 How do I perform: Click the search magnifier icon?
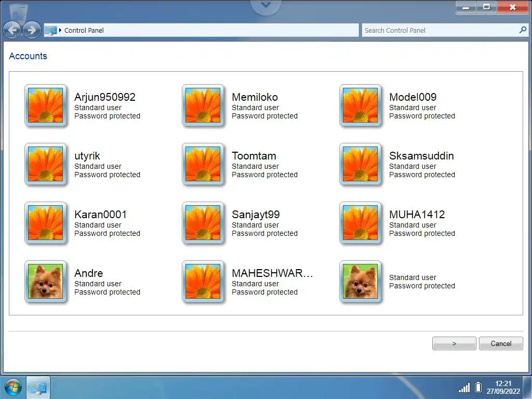[x=523, y=30]
